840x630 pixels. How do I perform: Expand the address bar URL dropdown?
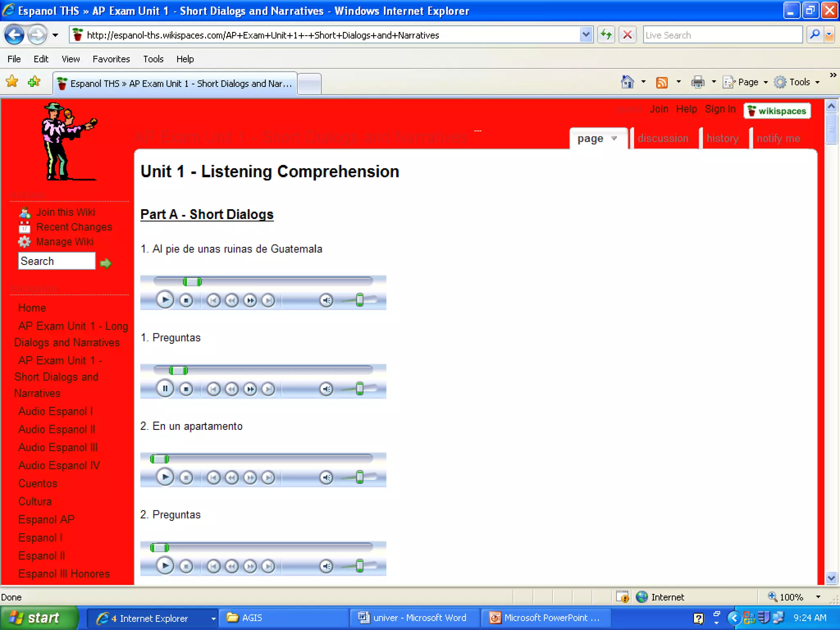pyautogui.click(x=586, y=35)
